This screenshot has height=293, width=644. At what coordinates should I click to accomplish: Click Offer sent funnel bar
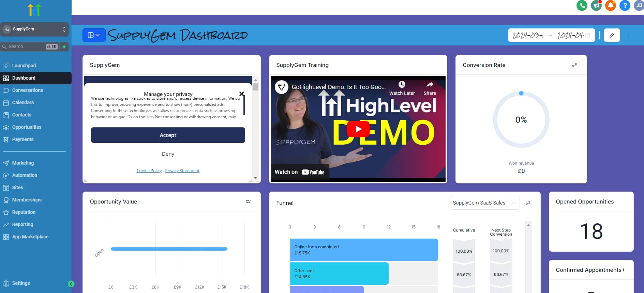[339, 274]
